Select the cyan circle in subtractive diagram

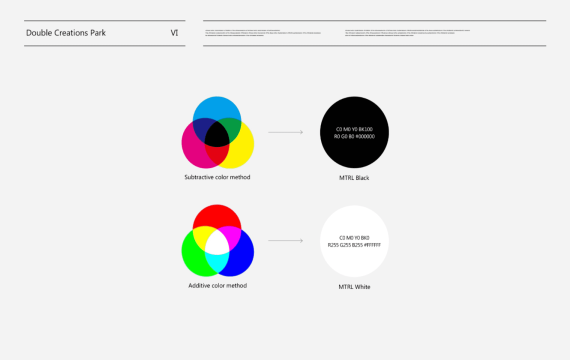(217, 108)
